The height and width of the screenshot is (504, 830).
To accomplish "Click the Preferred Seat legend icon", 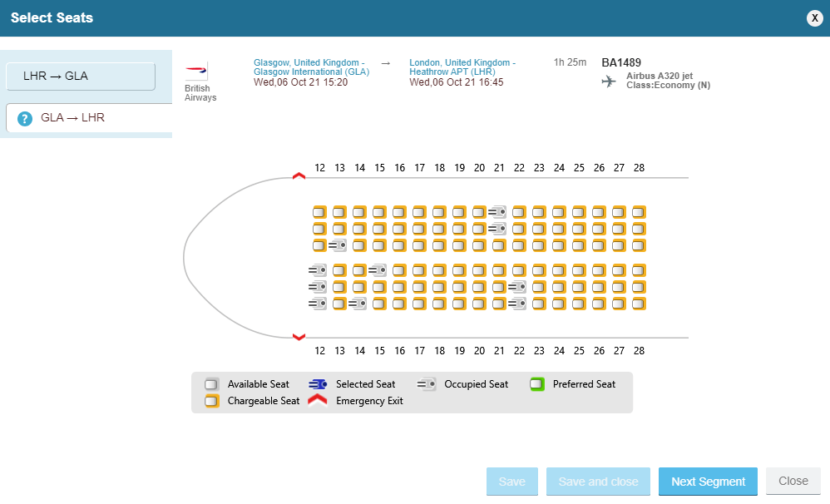I will click(537, 383).
